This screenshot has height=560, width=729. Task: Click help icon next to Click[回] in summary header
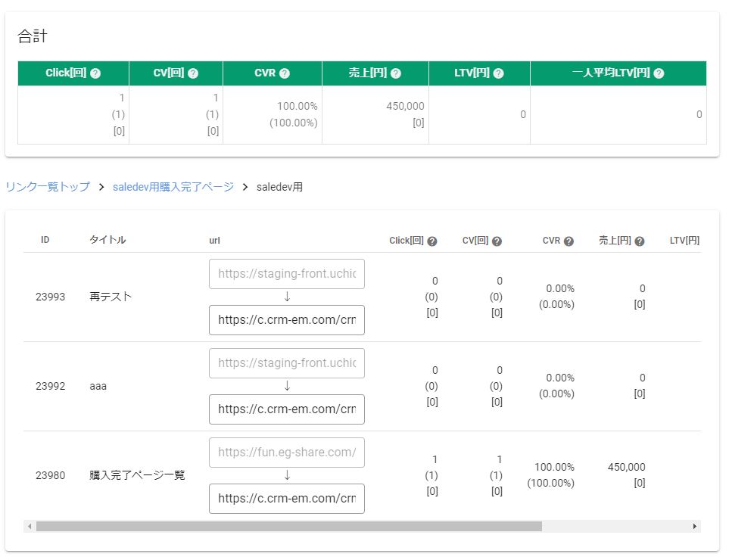point(95,73)
